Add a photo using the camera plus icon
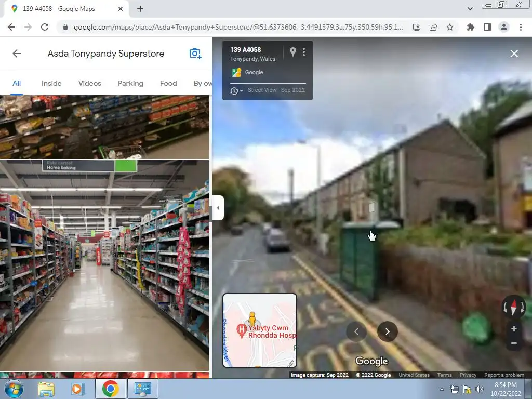 [x=195, y=54]
